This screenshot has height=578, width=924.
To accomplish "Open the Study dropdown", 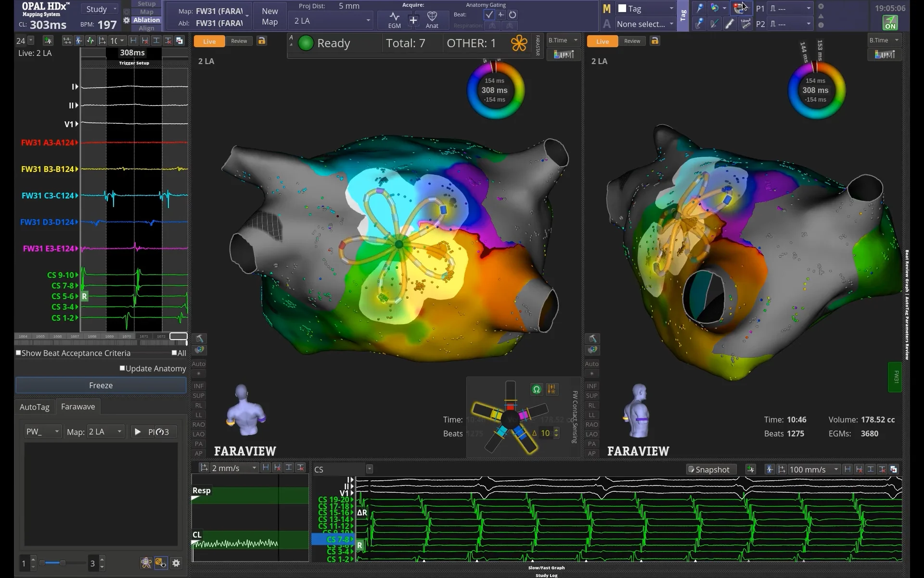I will coord(101,9).
